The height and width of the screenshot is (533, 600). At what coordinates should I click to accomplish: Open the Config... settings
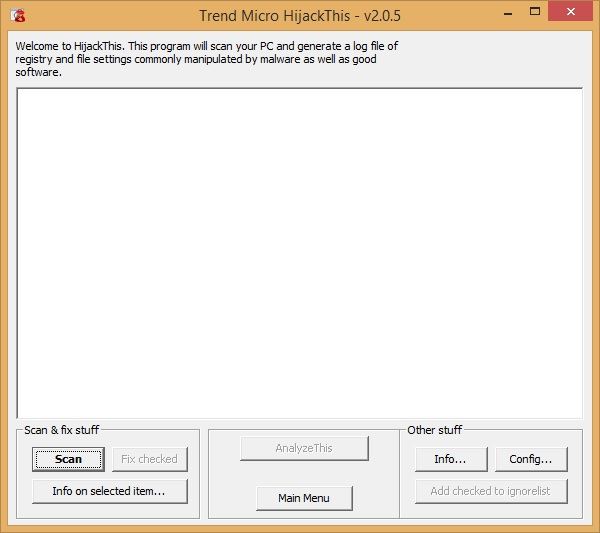coord(531,459)
